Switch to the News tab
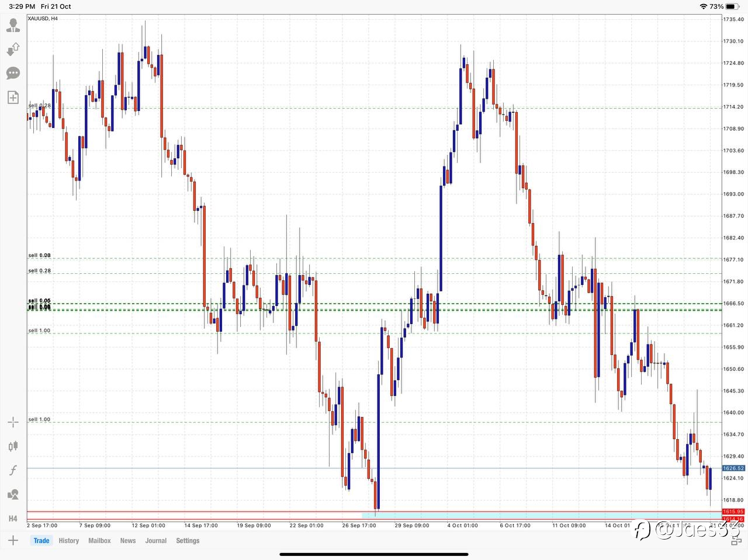The height and width of the screenshot is (560, 748). click(128, 541)
